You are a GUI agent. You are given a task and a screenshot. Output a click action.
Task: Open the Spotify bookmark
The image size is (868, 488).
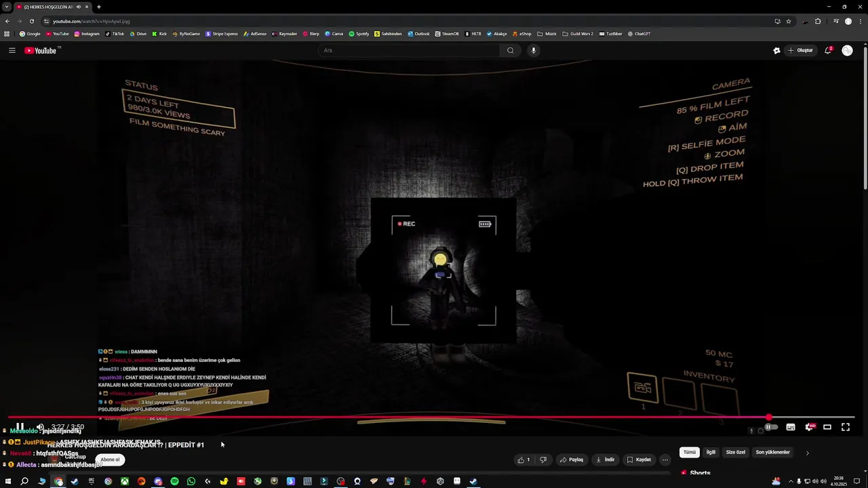(359, 34)
